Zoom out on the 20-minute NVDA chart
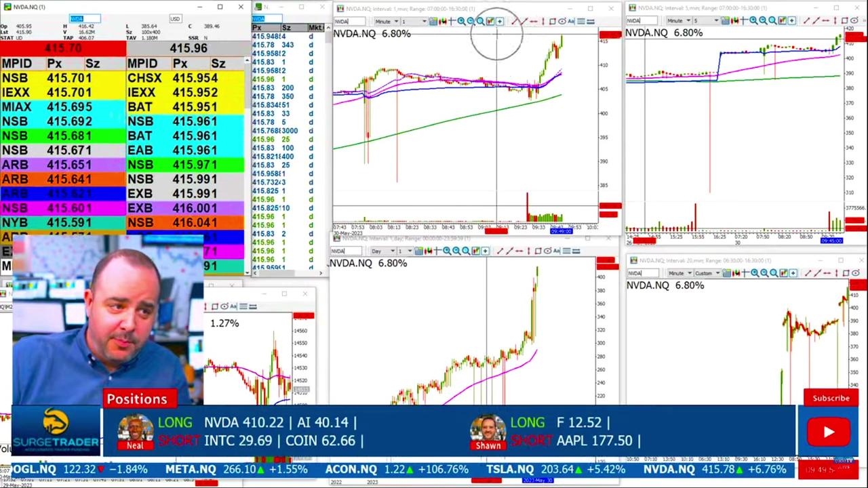The image size is (868, 488). pos(764,273)
